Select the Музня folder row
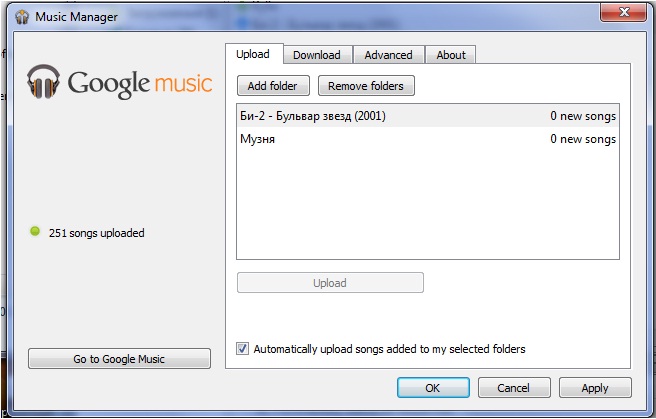This screenshot has height=419, width=656. coord(428,139)
